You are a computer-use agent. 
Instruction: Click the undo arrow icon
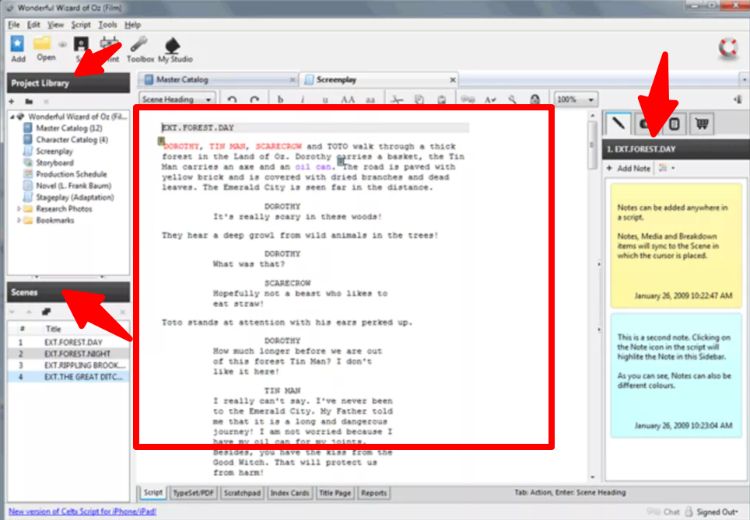[232, 100]
